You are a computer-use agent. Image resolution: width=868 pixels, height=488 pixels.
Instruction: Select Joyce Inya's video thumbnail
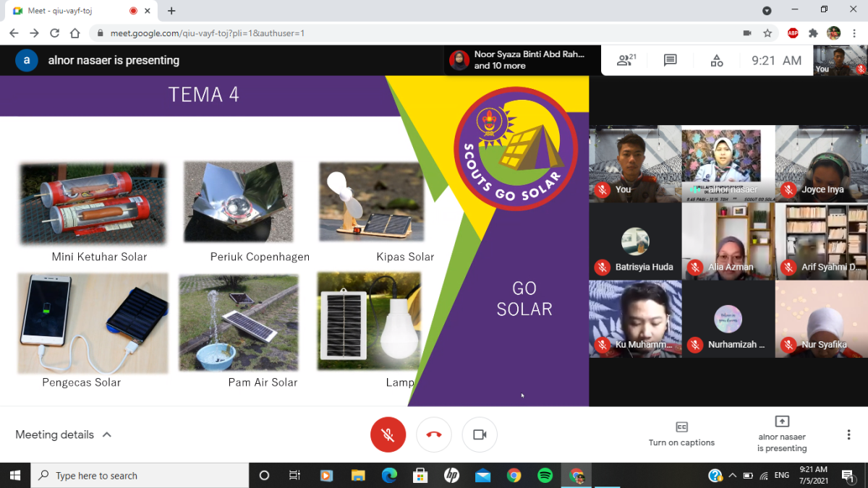click(822, 163)
